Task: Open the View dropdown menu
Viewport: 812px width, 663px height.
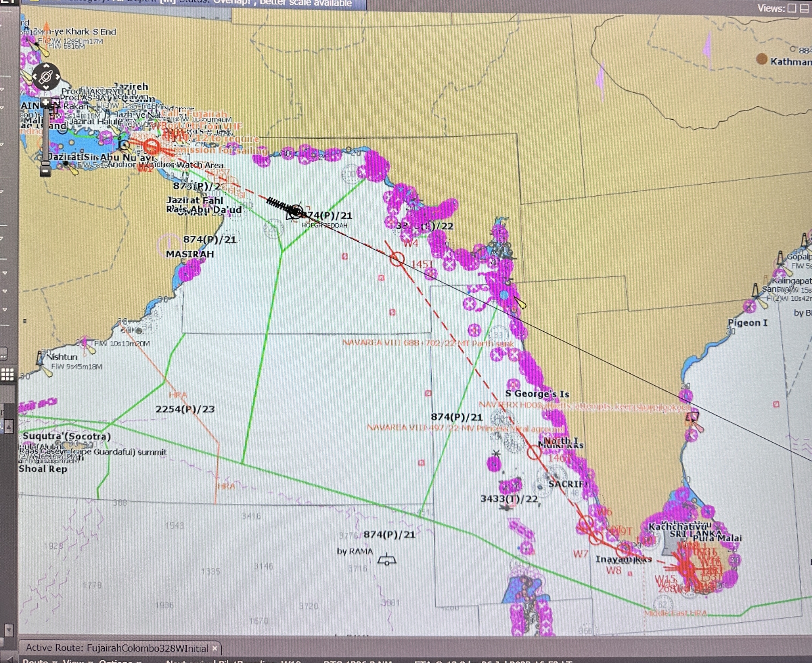Action: [75, 661]
